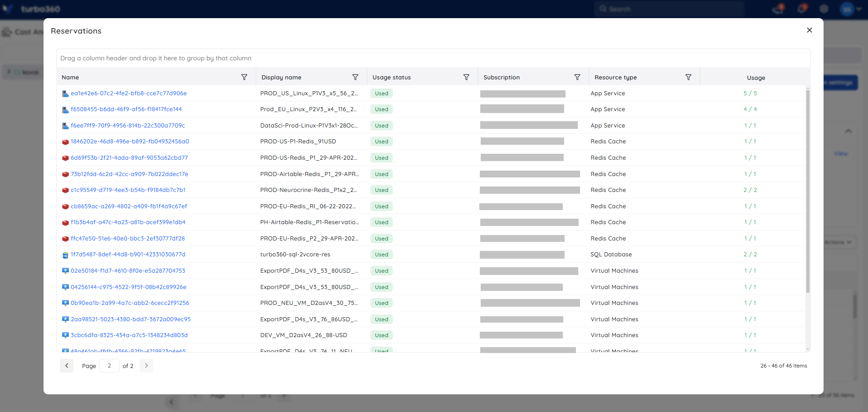Open reservation 0b90ea1b-2a99-4a7c-abb2-6cecc2f91256
The height and width of the screenshot is (412, 868).
pyautogui.click(x=130, y=303)
